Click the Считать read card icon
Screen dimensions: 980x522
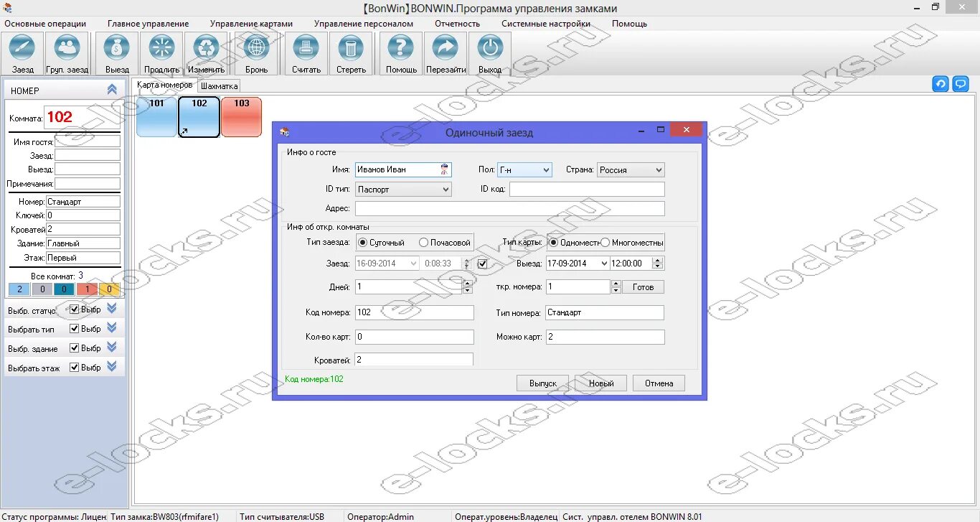coord(306,54)
